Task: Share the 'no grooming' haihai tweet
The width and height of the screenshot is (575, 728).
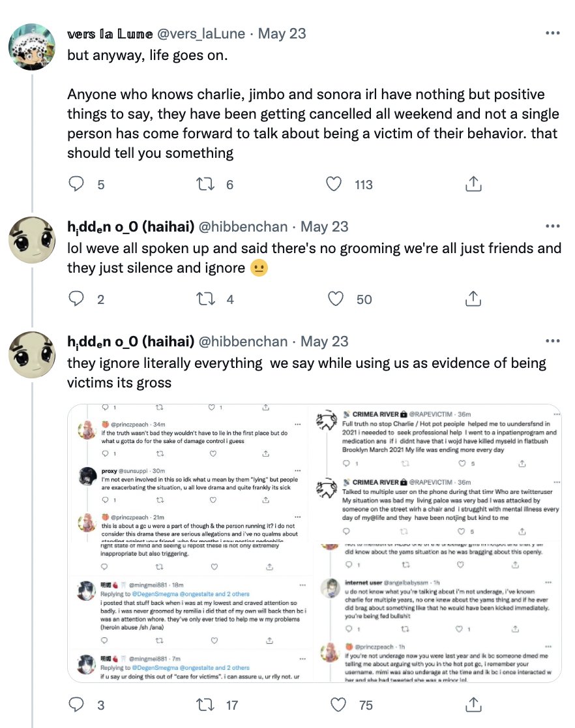Action: pyautogui.click(x=473, y=299)
